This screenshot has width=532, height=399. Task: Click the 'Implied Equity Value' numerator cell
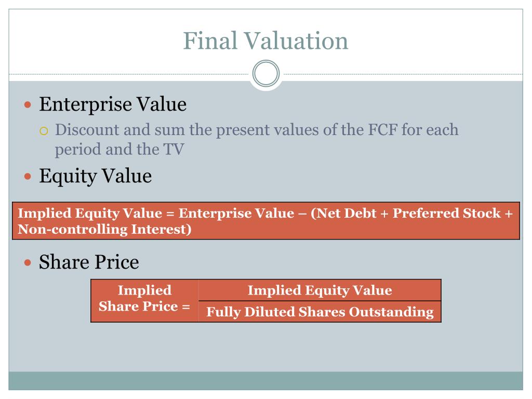320,290
